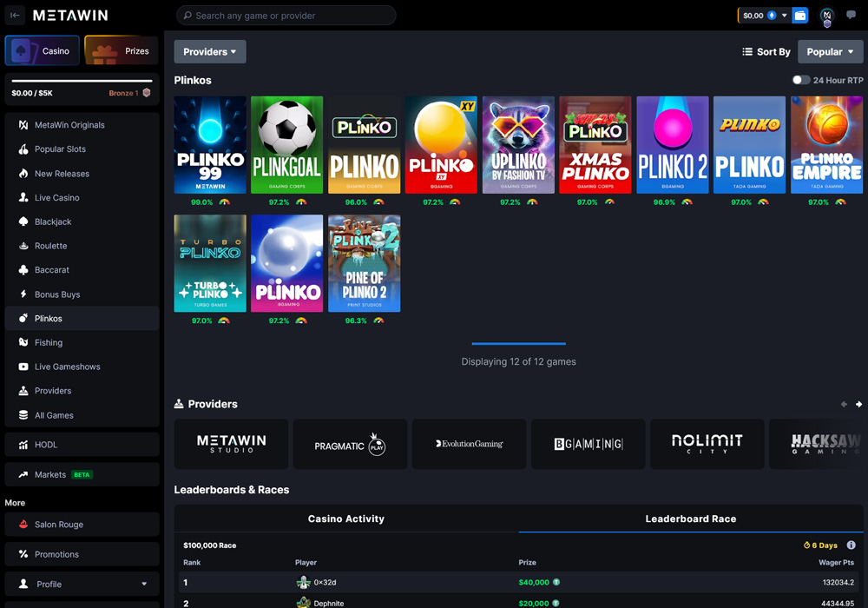Expand the Profile menu in the sidebar
868x608 pixels.
pos(82,584)
